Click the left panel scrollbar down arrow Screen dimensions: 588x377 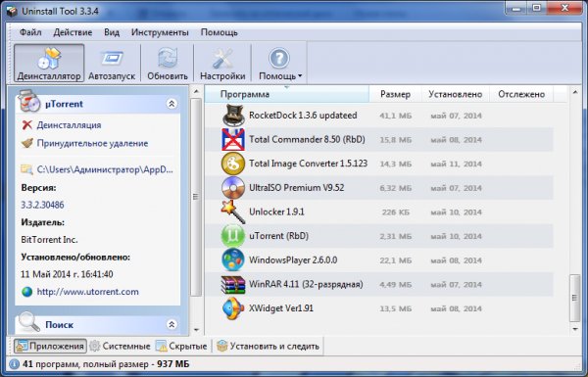click(196, 330)
